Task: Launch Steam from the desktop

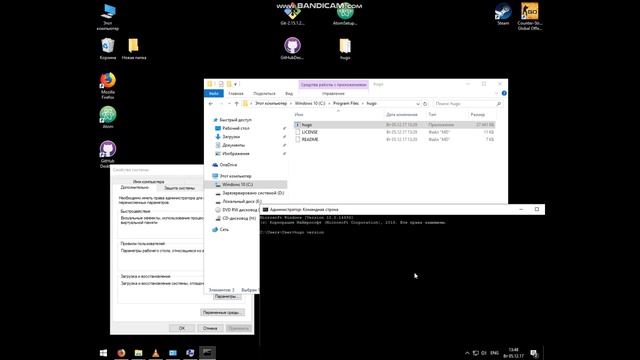Action: (x=503, y=14)
